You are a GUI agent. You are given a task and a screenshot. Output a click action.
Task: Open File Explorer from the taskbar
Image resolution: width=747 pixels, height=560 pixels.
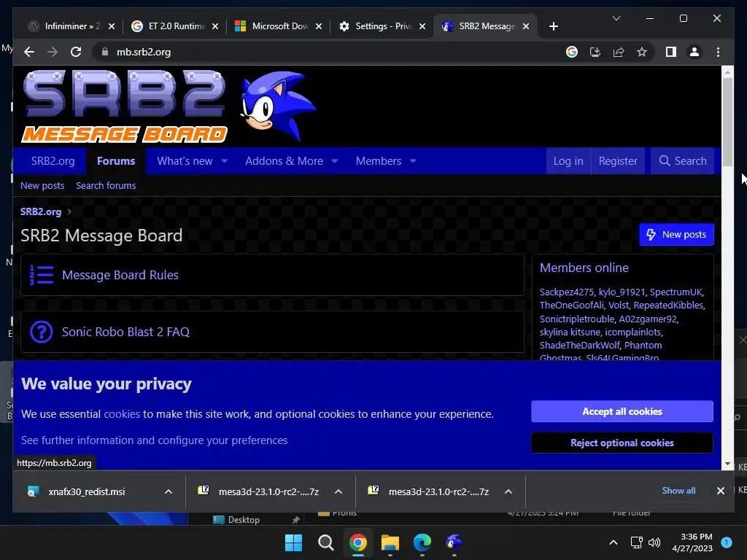(x=390, y=542)
